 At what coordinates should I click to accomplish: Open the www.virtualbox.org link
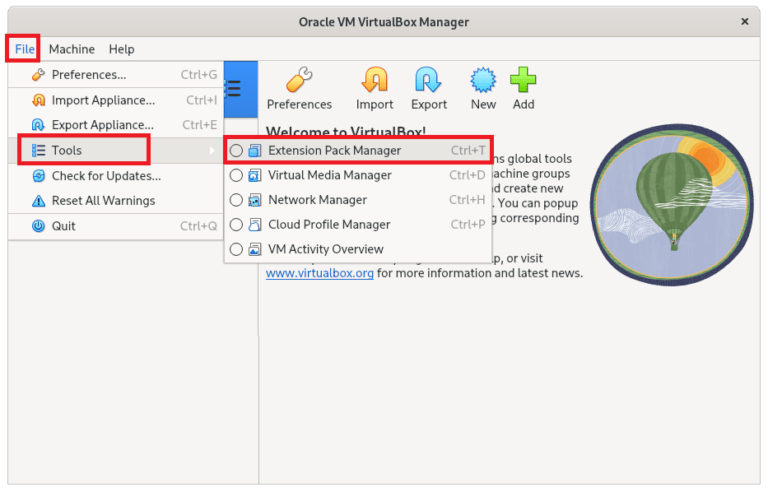[x=319, y=273]
